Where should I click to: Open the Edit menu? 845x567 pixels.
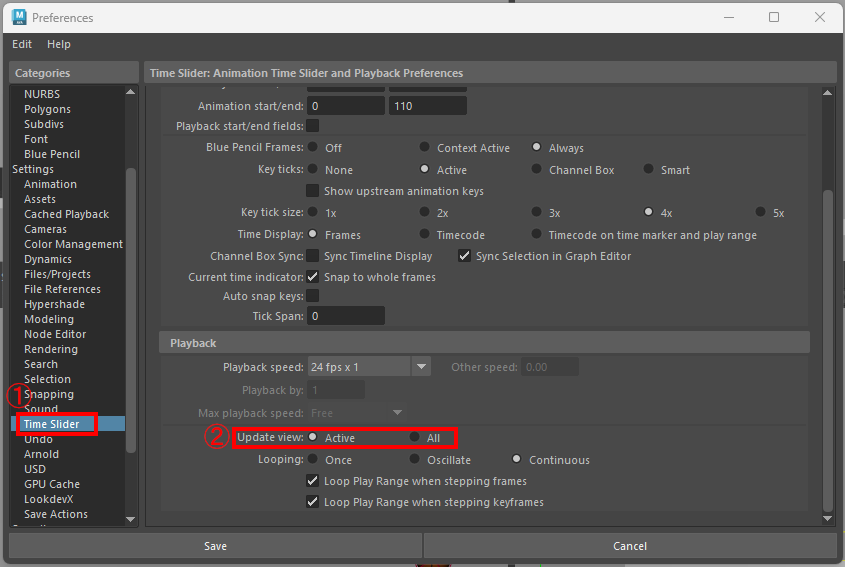[22, 44]
